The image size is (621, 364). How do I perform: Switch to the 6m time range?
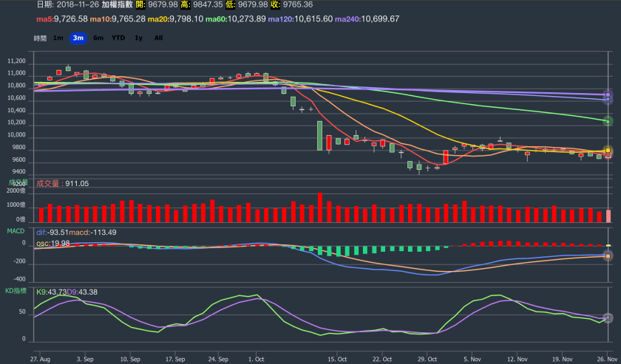coord(98,38)
